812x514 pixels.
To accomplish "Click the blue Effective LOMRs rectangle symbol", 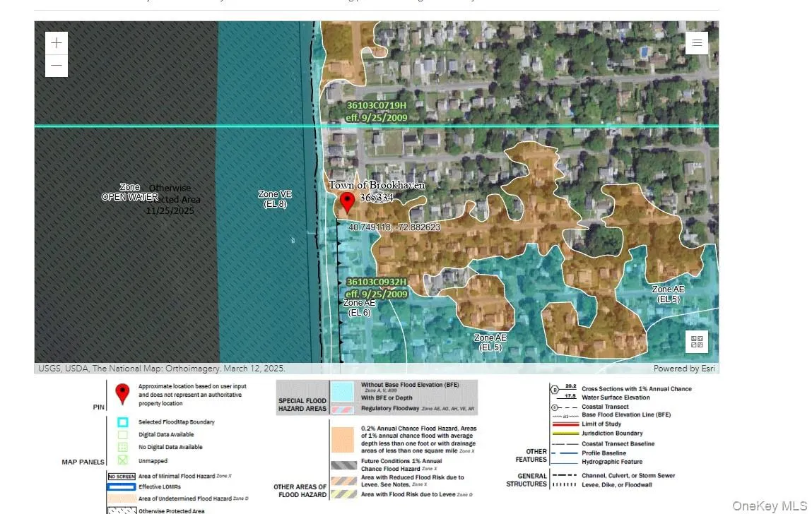I will pyautogui.click(x=122, y=486).
